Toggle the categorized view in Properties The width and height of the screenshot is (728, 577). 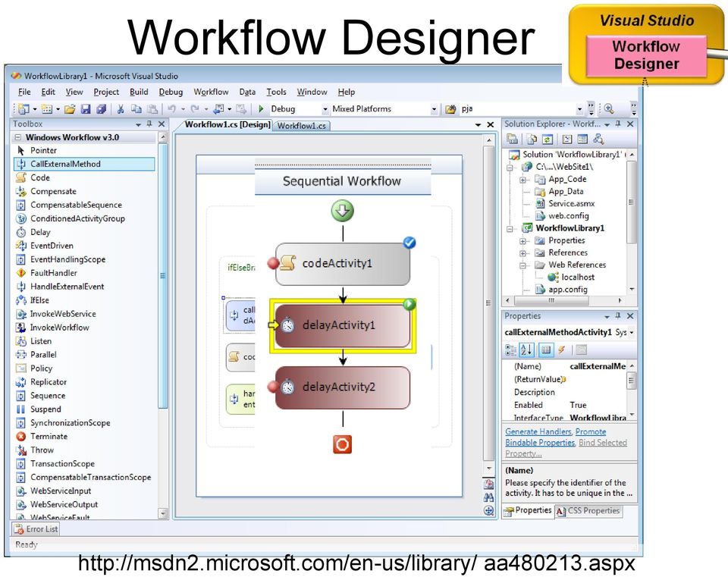pyautogui.click(x=510, y=350)
